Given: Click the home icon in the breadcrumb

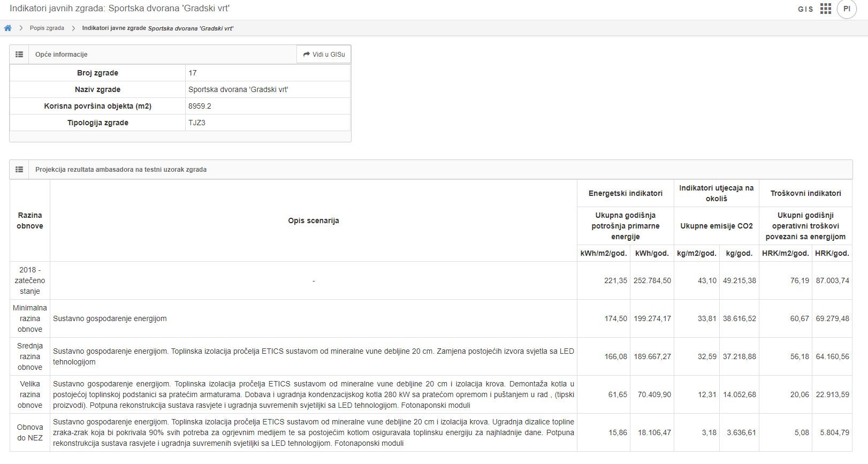Looking at the screenshot, I should click(7, 28).
